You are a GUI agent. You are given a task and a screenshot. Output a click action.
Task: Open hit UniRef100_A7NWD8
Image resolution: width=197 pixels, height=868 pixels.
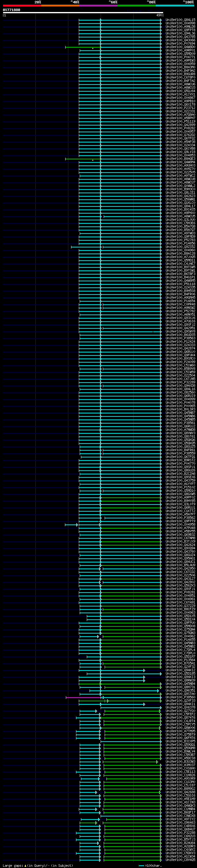point(180,430)
